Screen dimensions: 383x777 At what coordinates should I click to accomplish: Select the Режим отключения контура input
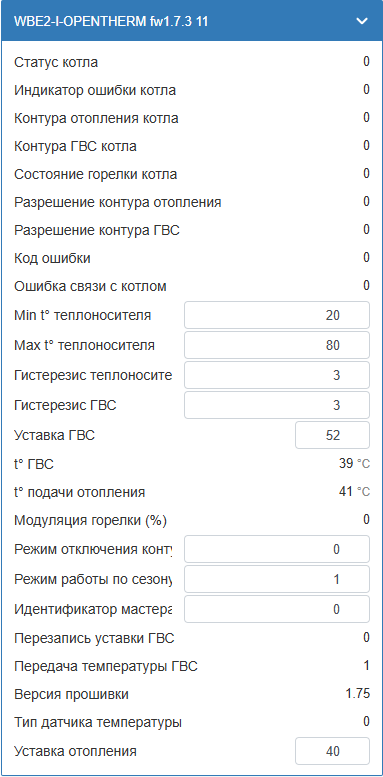coord(277,549)
